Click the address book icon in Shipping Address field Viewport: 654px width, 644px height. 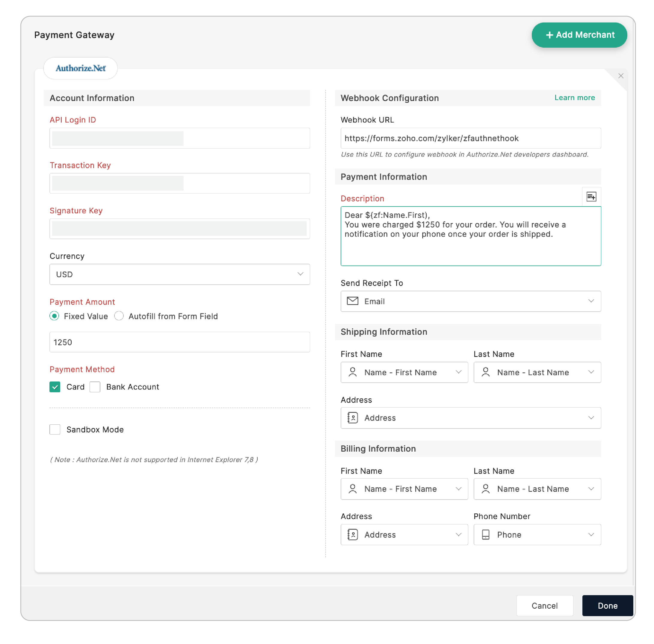tap(353, 418)
